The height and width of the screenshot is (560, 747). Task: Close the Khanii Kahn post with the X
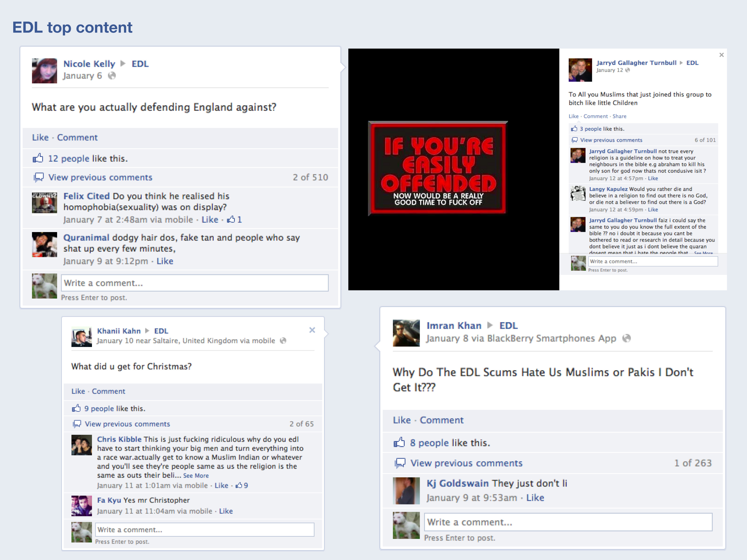pos(312,330)
